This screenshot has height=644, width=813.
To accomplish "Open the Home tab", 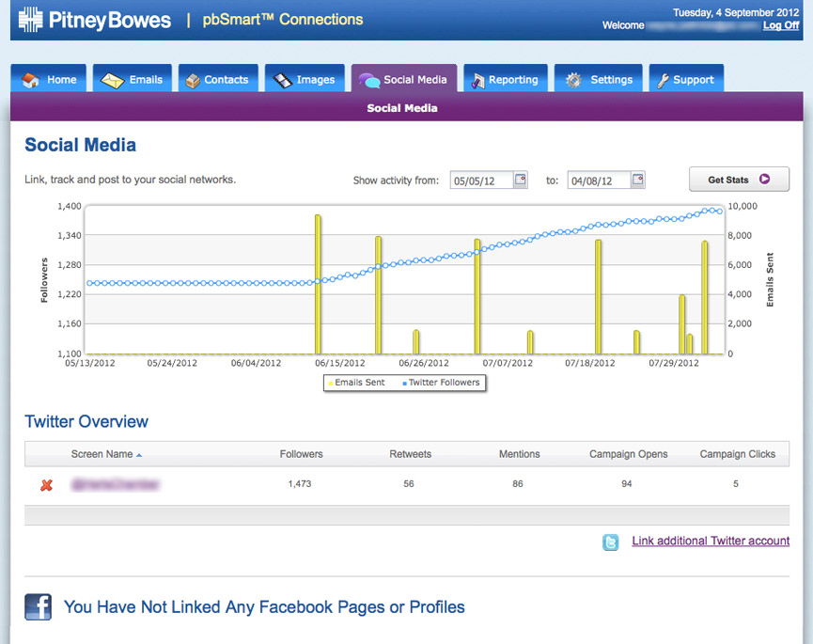I will point(48,78).
